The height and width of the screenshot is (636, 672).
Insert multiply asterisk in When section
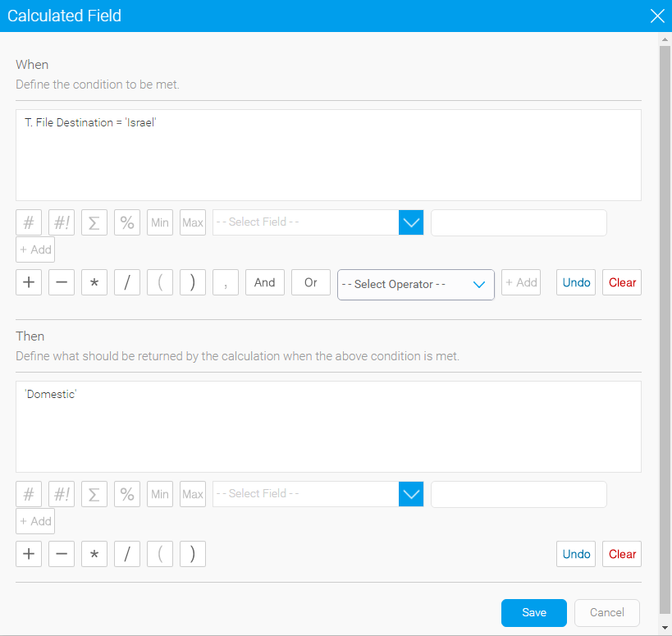pos(94,282)
